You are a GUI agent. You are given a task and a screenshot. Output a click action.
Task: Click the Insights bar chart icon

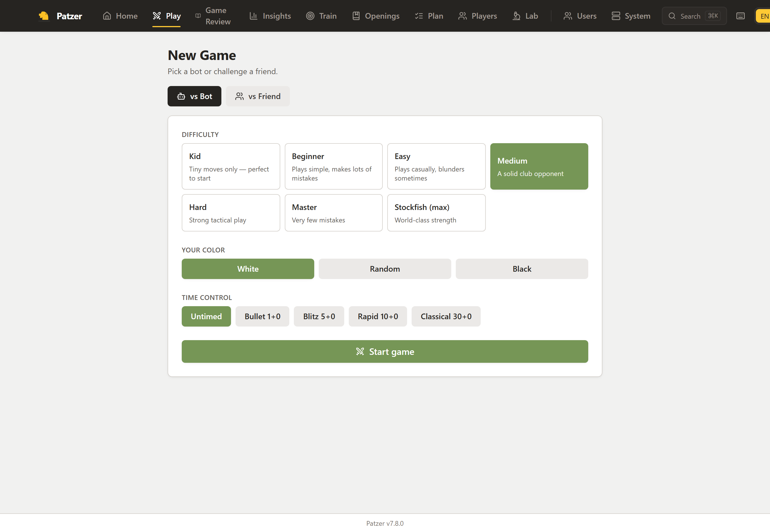(253, 16)
